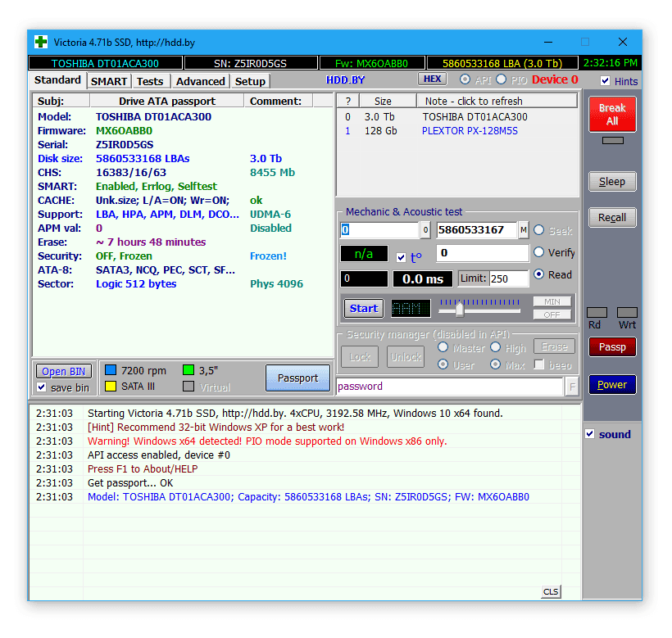This screenshot has width=672, height=638.
Task: Click the Open BIN button
Action: tap(63, 371)
